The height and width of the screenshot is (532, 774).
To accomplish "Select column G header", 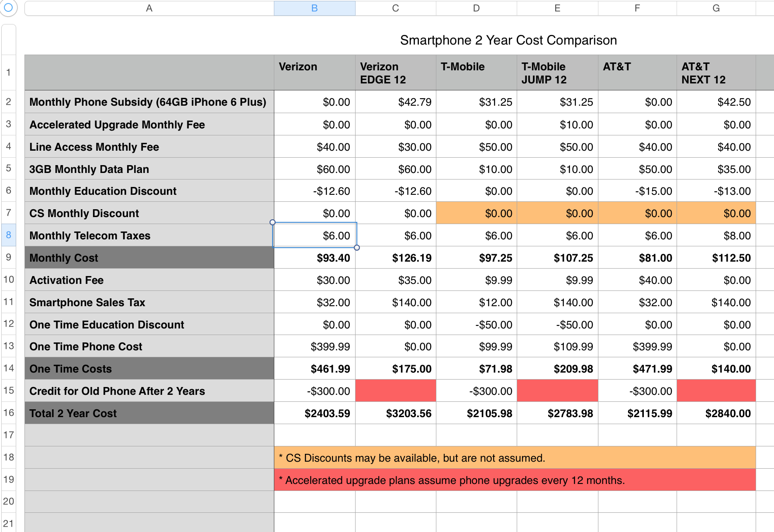I will pos(716,8).
